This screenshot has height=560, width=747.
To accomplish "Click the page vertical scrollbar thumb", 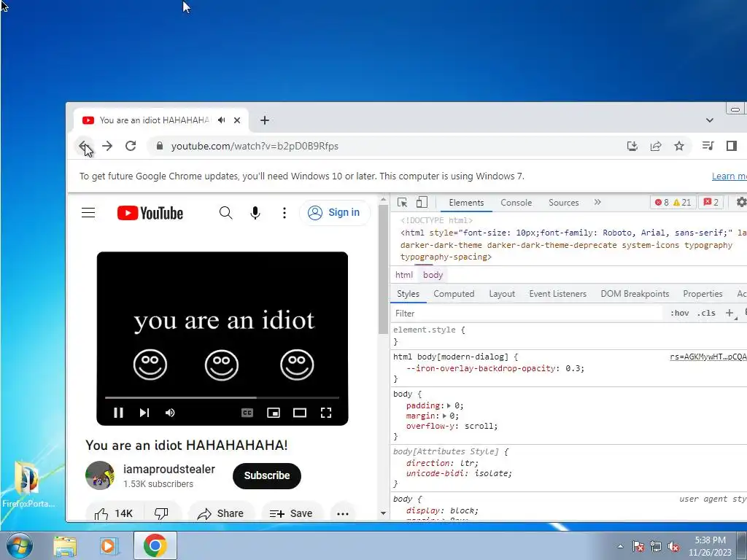I will point(384,269).
